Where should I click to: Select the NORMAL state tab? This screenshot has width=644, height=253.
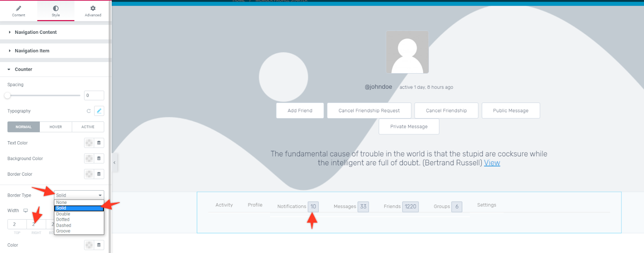click(x=23, y=127)
